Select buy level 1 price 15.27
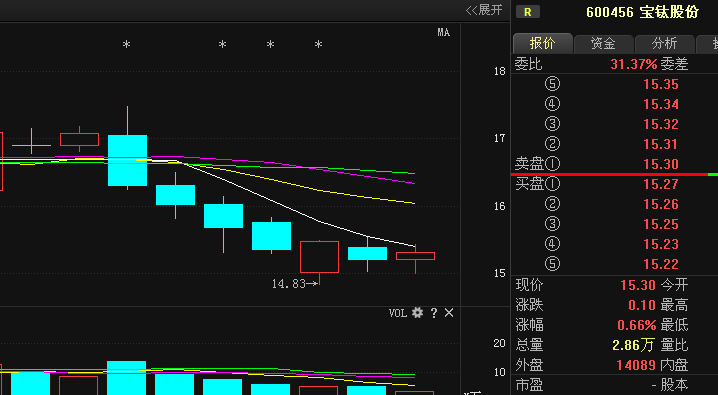This screenshot has width=718, height=395. coord(661,184)
